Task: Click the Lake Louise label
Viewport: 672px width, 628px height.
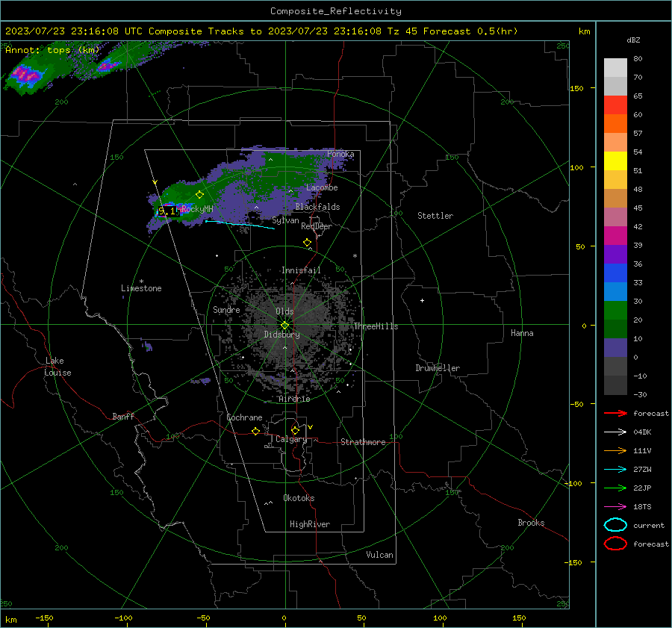Action: pos(57,367)
